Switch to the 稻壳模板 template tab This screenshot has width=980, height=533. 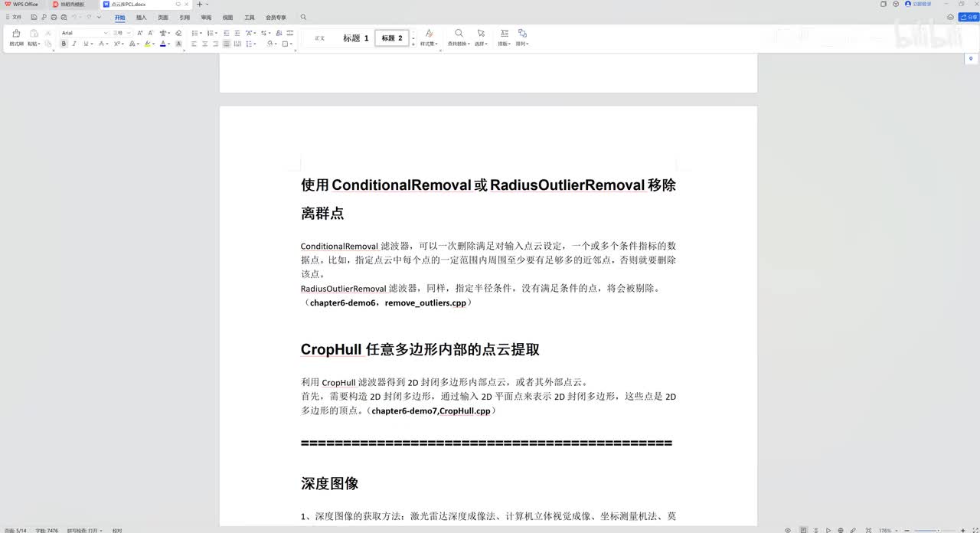(70, 4)
